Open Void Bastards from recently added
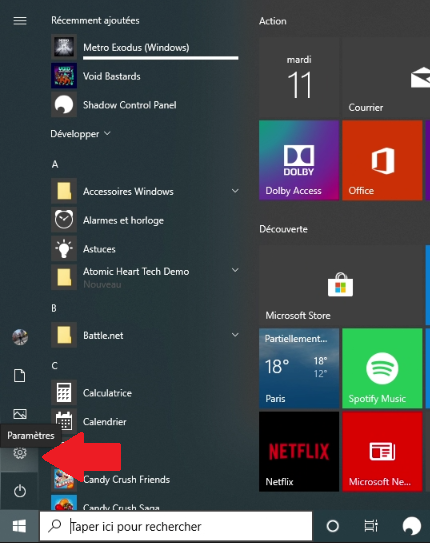This screenshot has height=543, width=430. point(145,76)
